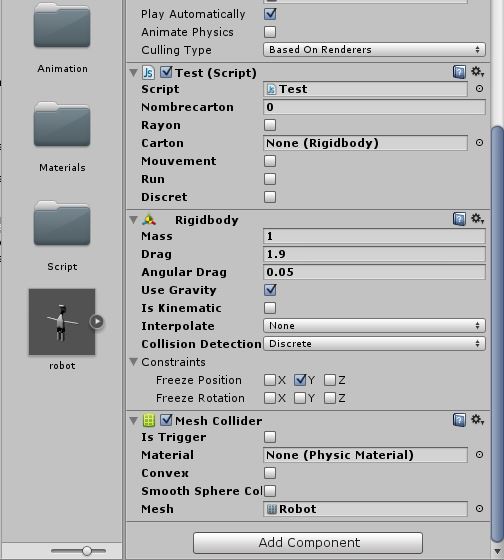The height and width of the screenshot is (560, 504).
Task: Click the Add Component button
Action: coord(308,542)
